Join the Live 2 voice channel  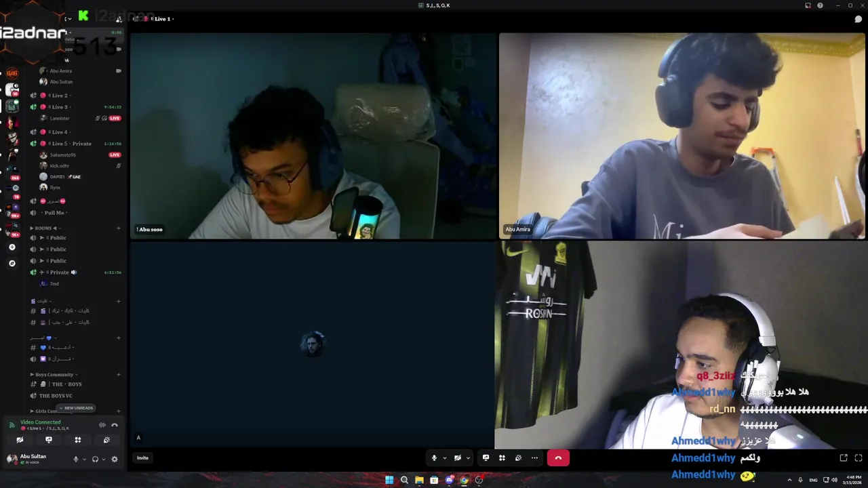click(x=75, y=96)
